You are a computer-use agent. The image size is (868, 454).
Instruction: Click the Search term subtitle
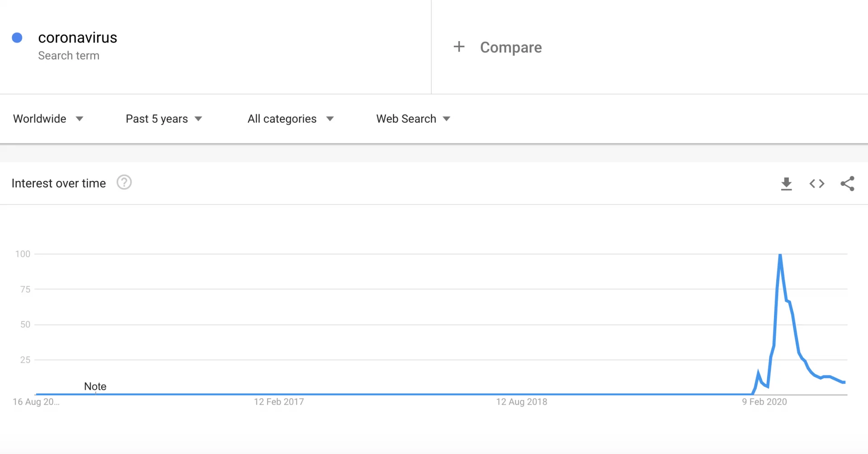[x=69, y=56]
